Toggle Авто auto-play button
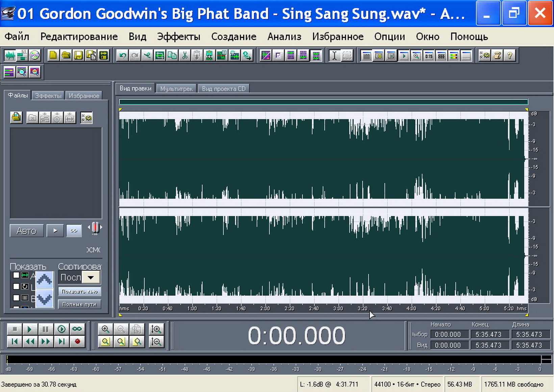The width and height of the screenshot is (554, 392). point(27,231)
